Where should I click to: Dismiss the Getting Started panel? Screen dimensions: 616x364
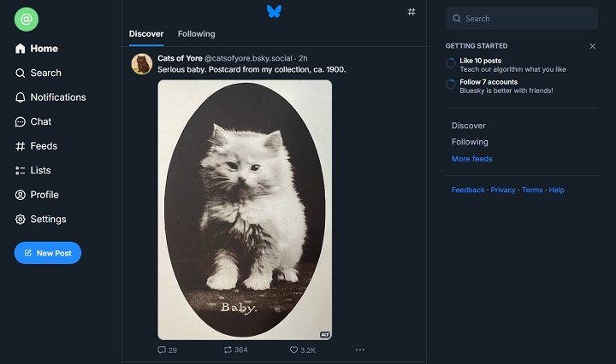pyautogui.click(x=593, y=46)
